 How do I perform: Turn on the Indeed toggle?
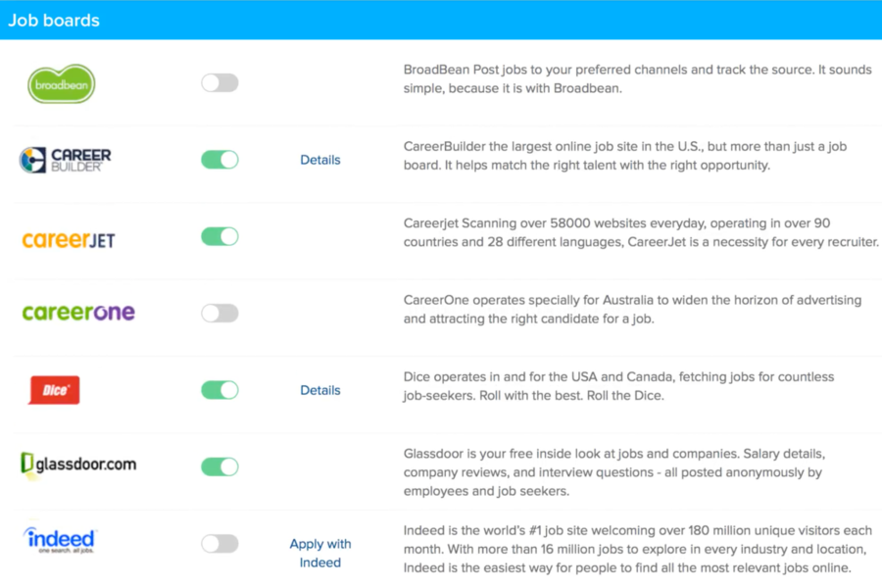click(x=220, y=543)
